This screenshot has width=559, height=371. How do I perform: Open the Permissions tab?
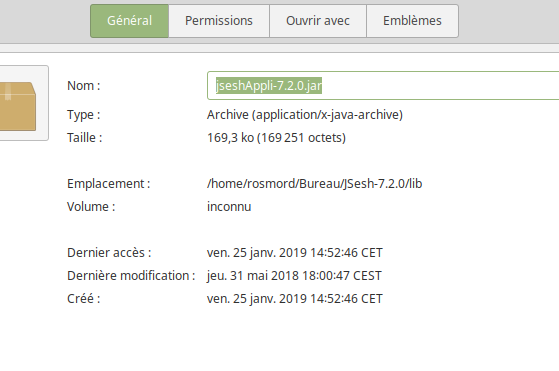[x=219, y=21]
